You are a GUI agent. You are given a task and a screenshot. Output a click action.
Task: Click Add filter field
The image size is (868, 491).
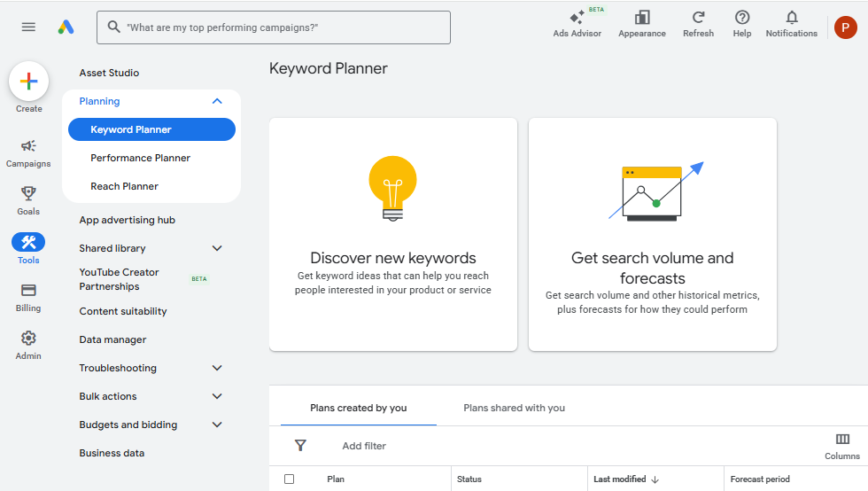[364, 446]
